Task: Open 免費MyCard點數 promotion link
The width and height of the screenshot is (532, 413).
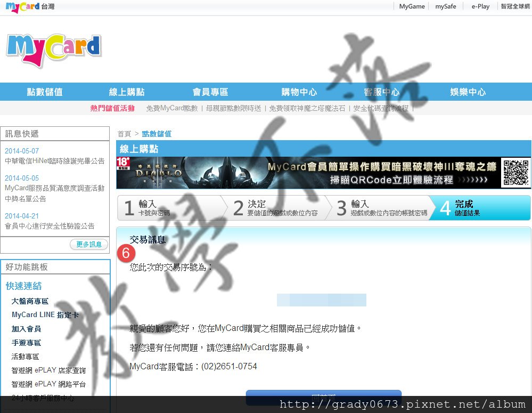Action: [x=172, y=108]
